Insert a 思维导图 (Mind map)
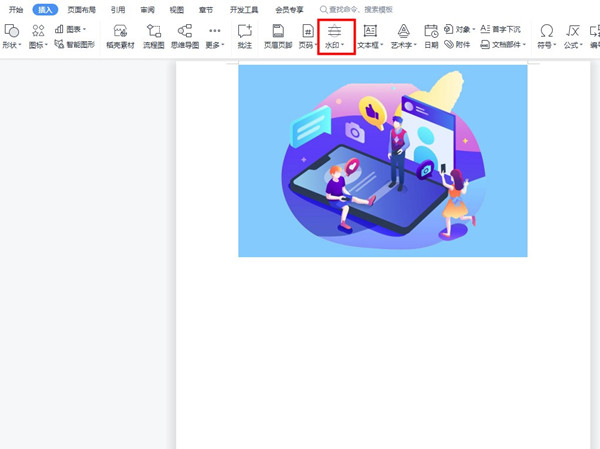Viewport: 600px width, 449px height. point(184,37)
